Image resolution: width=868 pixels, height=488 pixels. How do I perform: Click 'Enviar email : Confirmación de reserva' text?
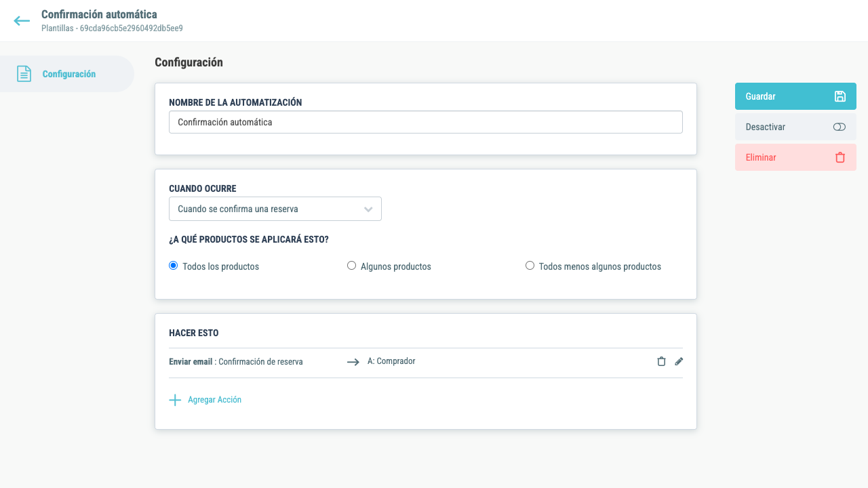click(x=236, y=362)
